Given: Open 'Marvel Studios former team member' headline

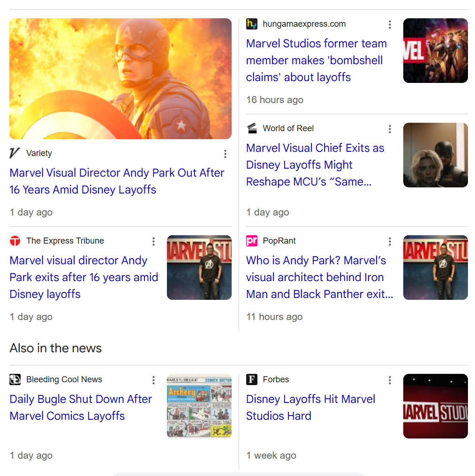Looking at the screenshot, I should 317,60.
